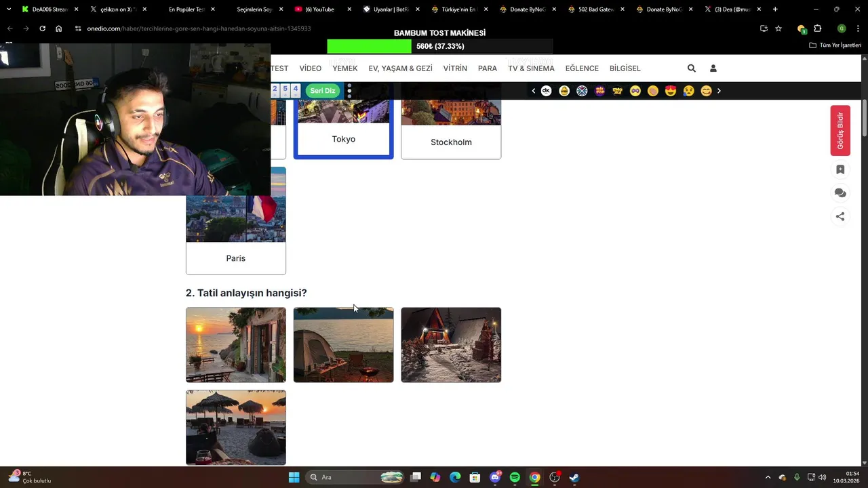Click the site info icon in address bar
868x488 pixels.
78,28
